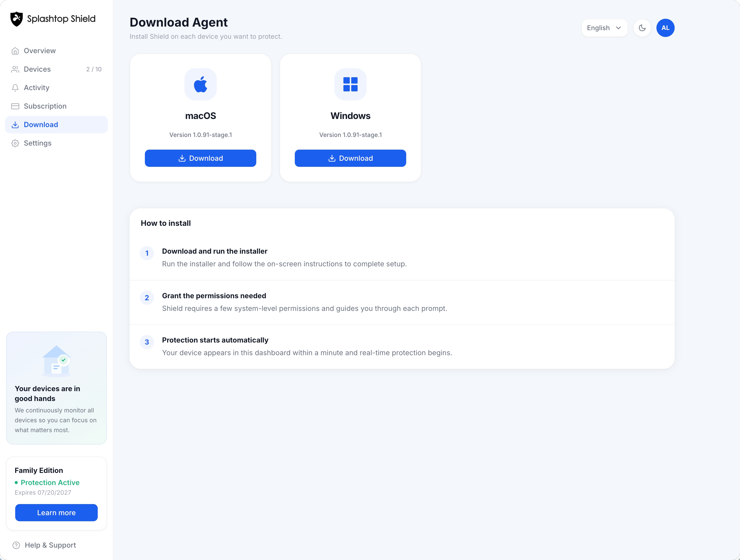Image resolution: width=740 pixels, height=560 pixels.
Task: Click the 'Install Shield on each device' subtitle
Action: (206, 36)
